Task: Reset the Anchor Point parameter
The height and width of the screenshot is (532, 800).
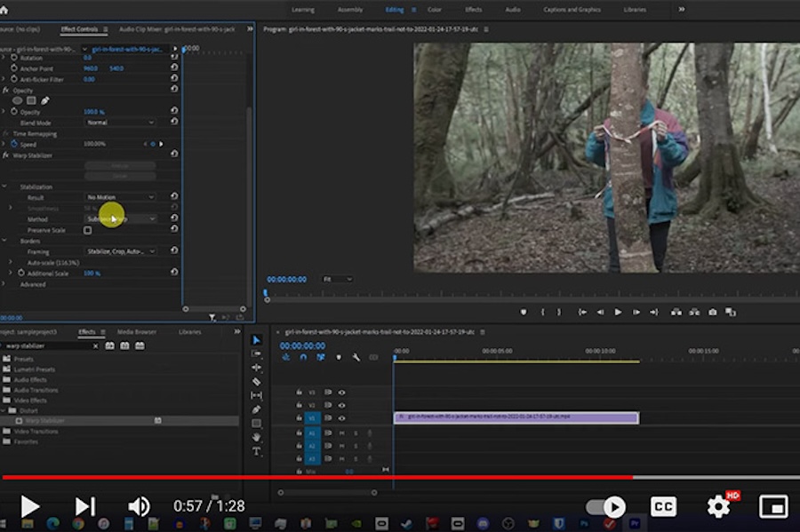Action: click(x=174, y=67)
